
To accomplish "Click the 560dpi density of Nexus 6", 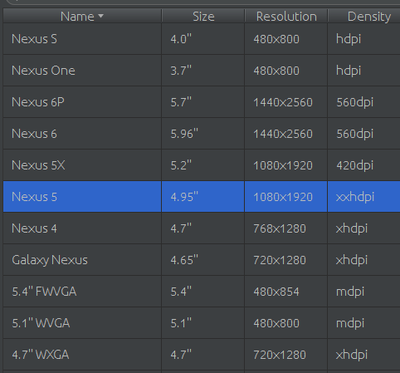I will 364,134.
